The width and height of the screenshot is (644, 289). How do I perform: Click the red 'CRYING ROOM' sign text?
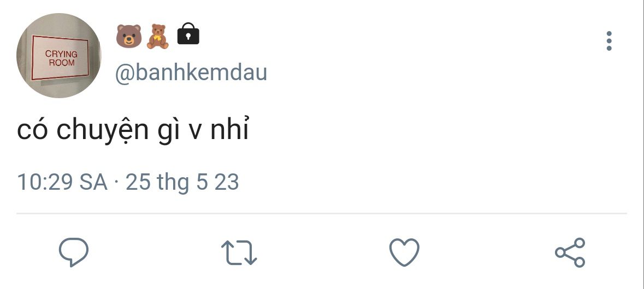[61, 58]
